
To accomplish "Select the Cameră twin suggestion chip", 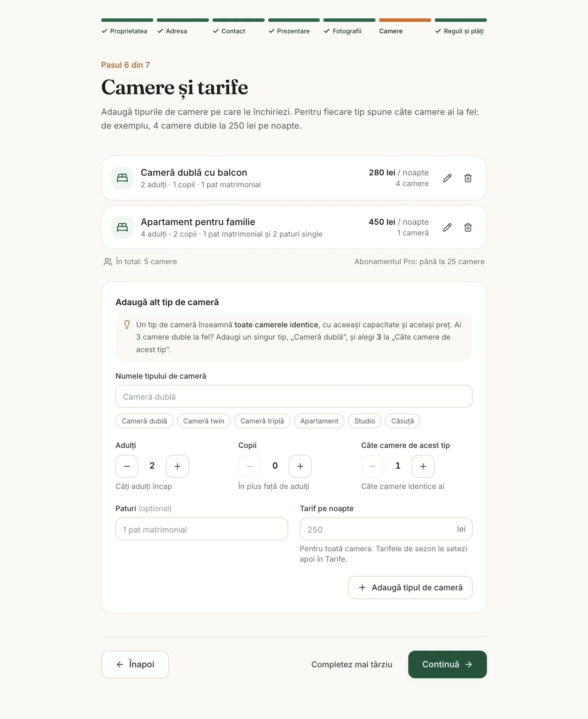I will 204,421.
